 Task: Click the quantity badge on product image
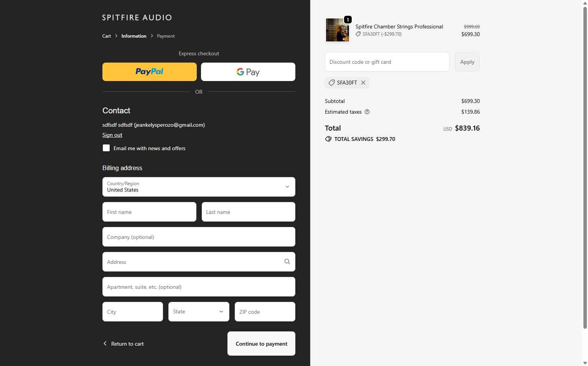(348, 20)
